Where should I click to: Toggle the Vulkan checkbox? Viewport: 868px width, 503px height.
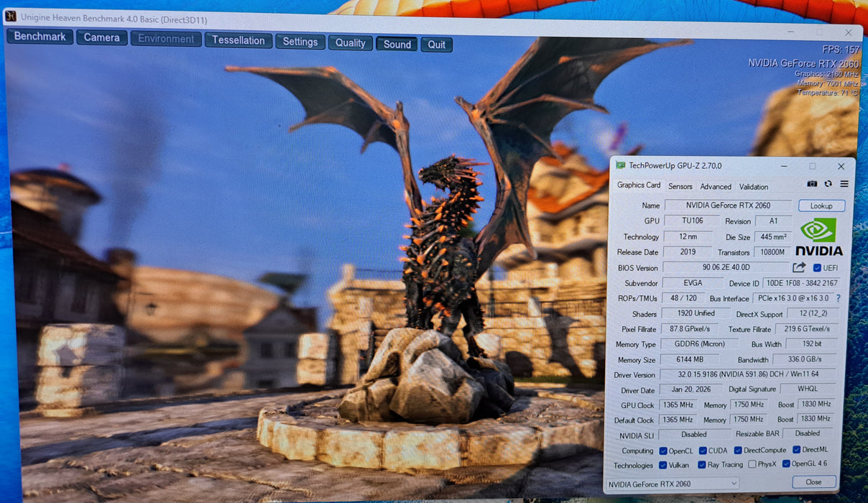click(x=662, y=465)
